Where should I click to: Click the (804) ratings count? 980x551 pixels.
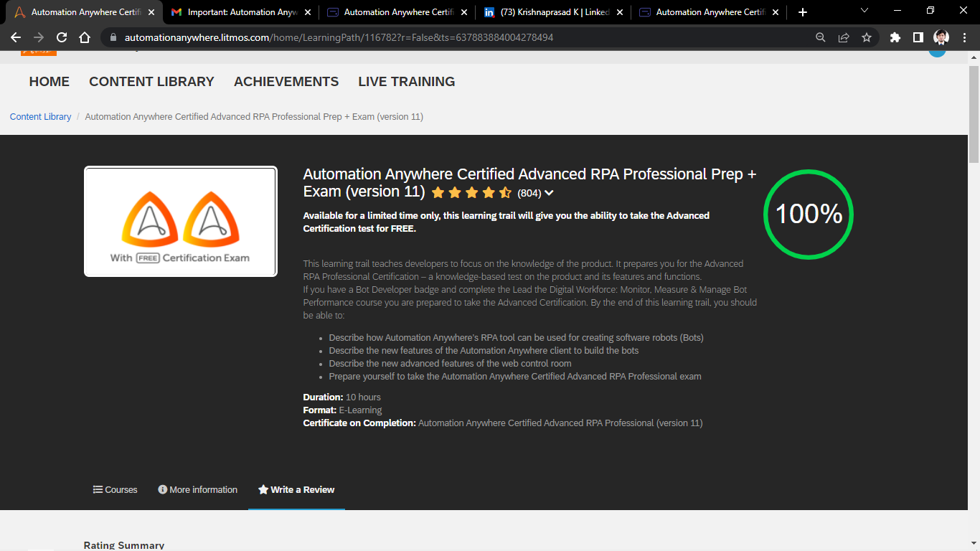click(x=529, y=193)
